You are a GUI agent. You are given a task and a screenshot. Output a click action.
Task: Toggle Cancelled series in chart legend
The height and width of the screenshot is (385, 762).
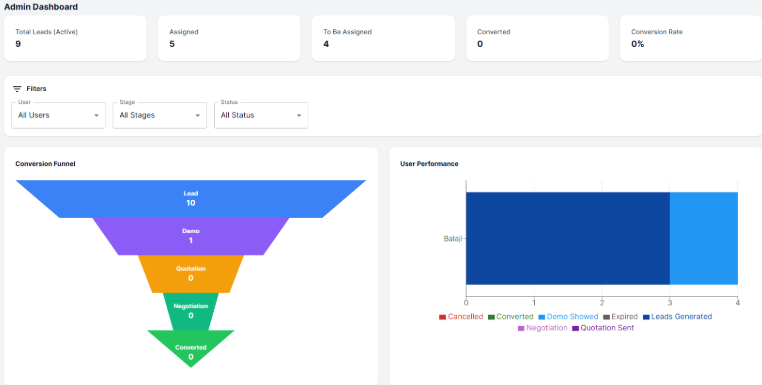461,316
